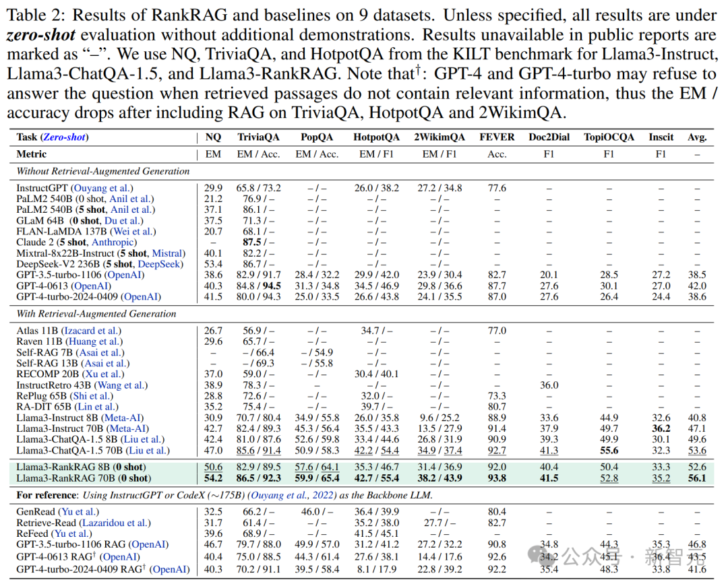Open the Izacard et al. Atlas citation
The height and width of the screenshot is (586, 728).
[x=91, y=331]
